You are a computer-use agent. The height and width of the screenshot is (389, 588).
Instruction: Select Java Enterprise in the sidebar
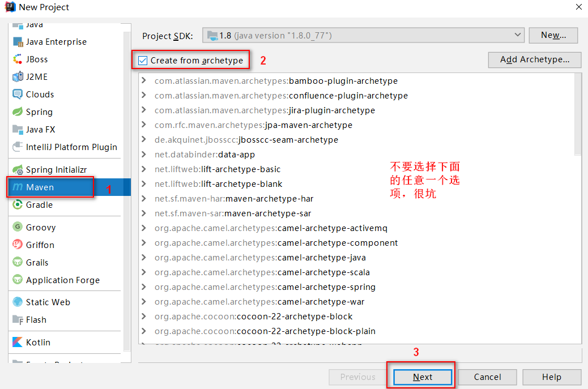56,41
